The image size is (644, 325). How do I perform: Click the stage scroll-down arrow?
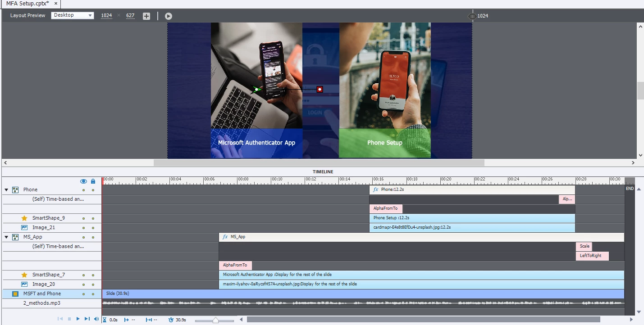pyautogui.click(x=640, y=154)
